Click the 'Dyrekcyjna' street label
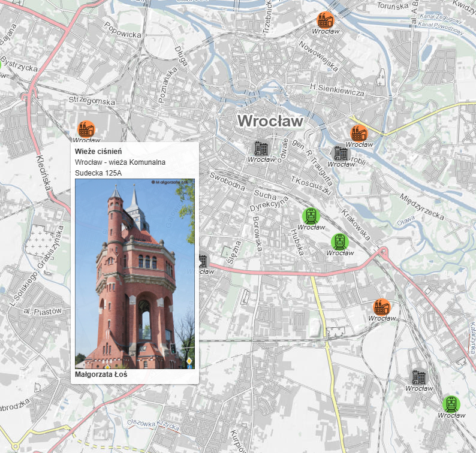 click(269, 204)
